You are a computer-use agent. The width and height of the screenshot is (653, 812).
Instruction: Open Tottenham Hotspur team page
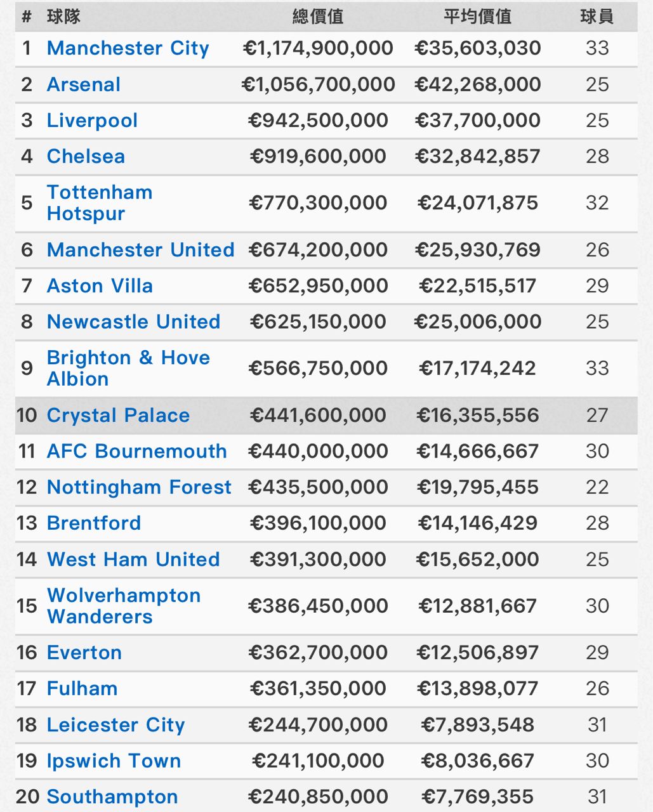pyautogui.click(x=100, y=203)
